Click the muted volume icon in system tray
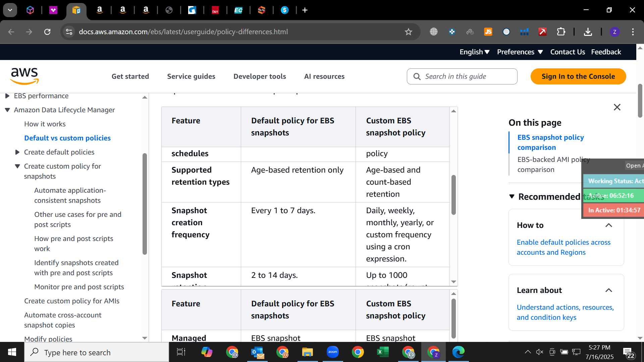 [539, 352]
